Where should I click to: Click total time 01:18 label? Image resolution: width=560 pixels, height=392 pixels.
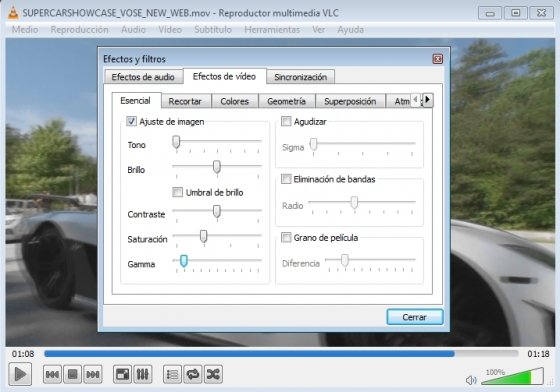(x=538, y=354)
